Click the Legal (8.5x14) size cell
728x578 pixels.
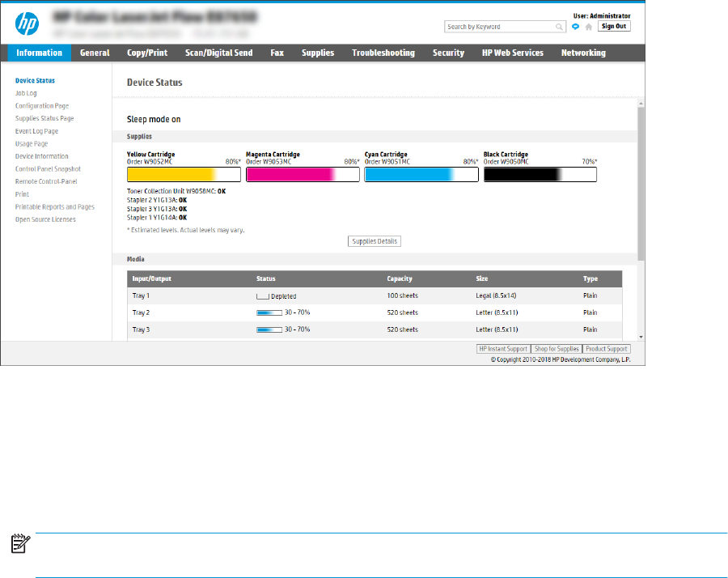[x=496, y=296]
